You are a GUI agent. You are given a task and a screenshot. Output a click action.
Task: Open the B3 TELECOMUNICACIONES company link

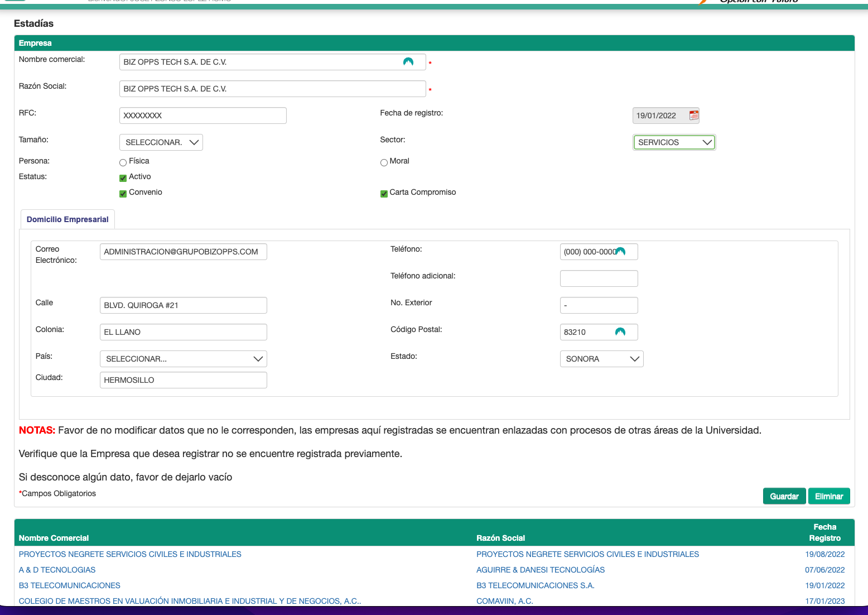[x=70, y=585]
